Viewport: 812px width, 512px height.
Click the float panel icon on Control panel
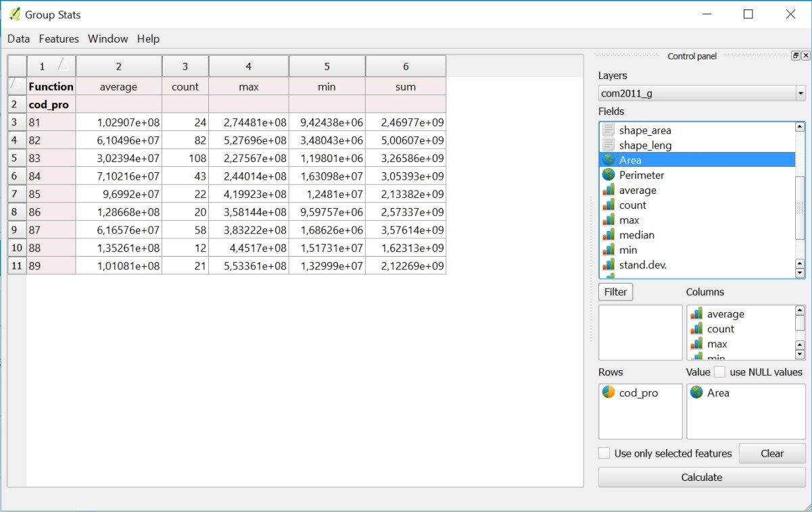(796, 55)
